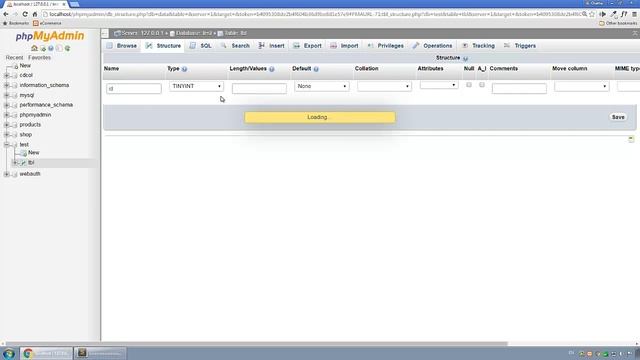Collapse the top page header arrow icon
This screenshot has width=640, height=360.
point(635,33)
